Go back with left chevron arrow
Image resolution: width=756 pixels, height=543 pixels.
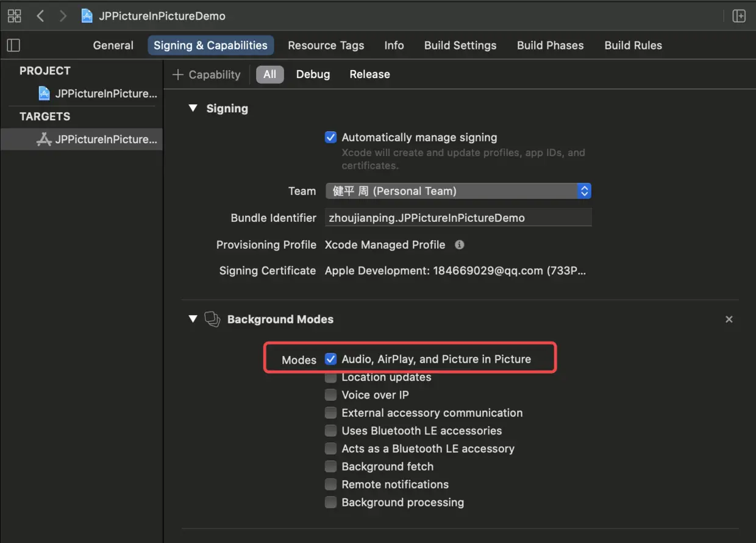tap(40, 16)
